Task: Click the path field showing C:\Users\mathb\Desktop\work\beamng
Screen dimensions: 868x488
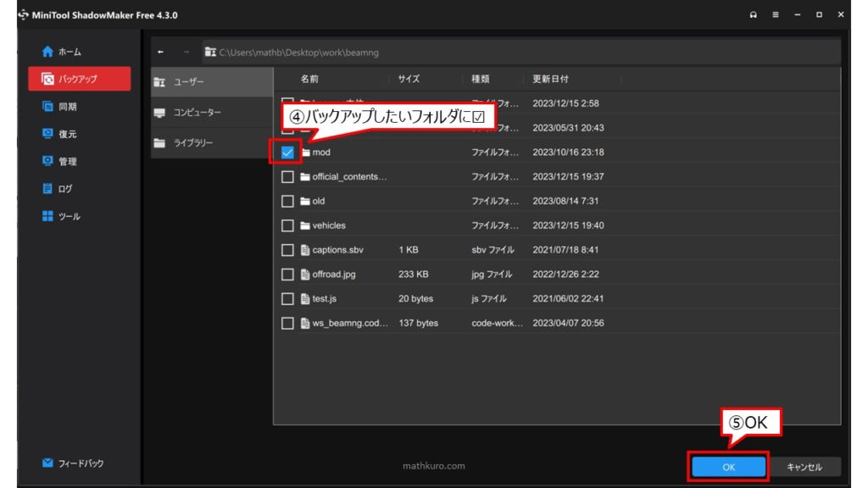Action: (x=521, y=53)
